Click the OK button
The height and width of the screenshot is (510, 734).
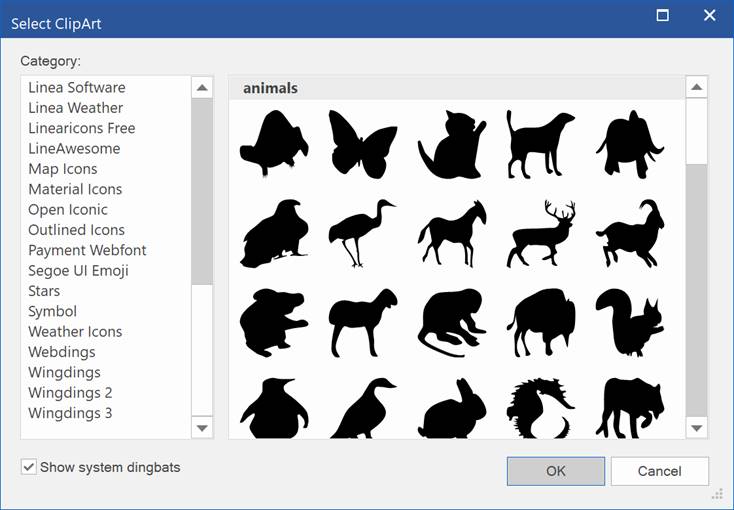[556, 471]
